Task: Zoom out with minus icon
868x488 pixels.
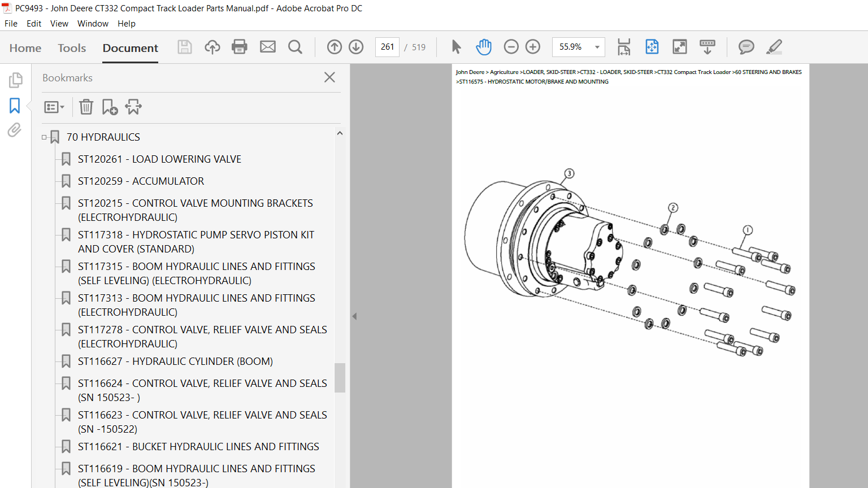Action: 511,47
